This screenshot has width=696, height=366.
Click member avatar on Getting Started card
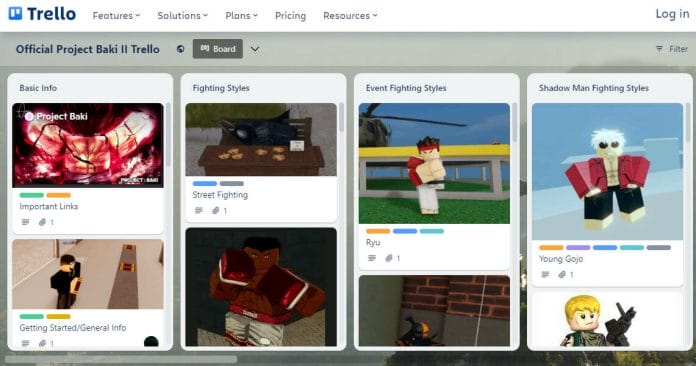(151, 342)
